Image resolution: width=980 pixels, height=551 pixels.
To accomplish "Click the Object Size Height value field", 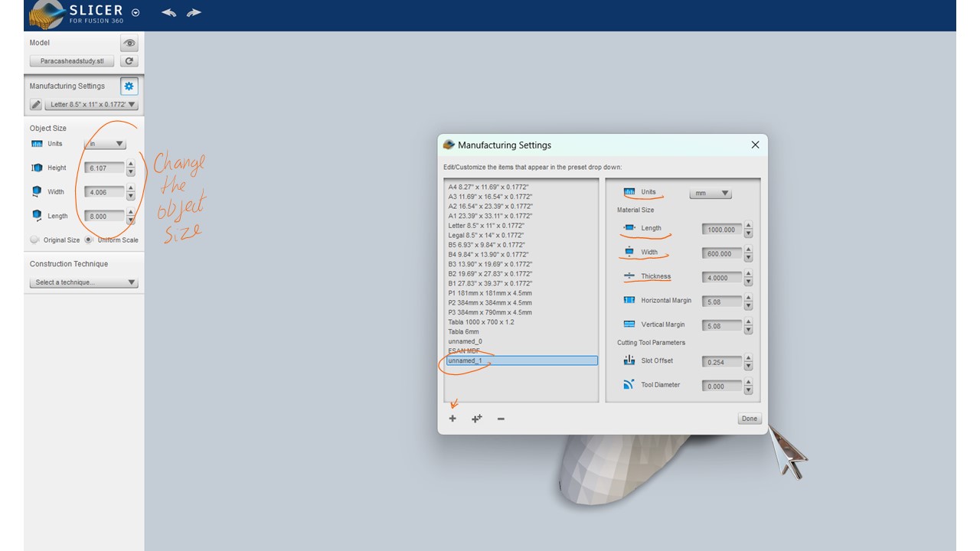I will click(x=104, y=168).
